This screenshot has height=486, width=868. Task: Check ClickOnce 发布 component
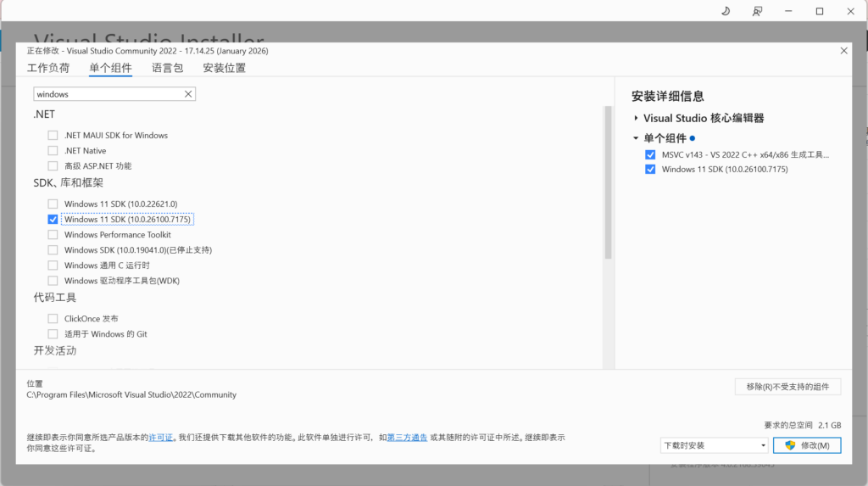[53, 319]
